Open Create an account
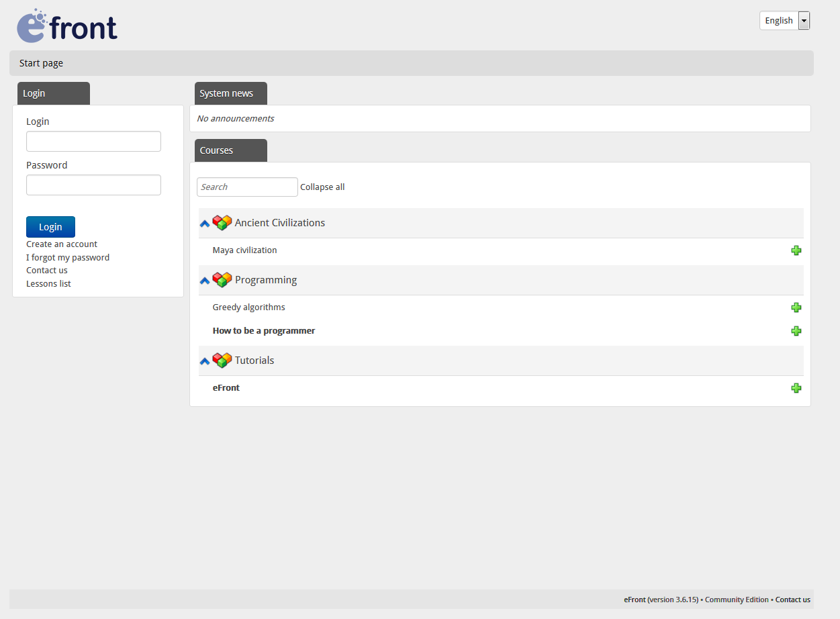The height and width of the screenshot is (619, 840). 62,244
